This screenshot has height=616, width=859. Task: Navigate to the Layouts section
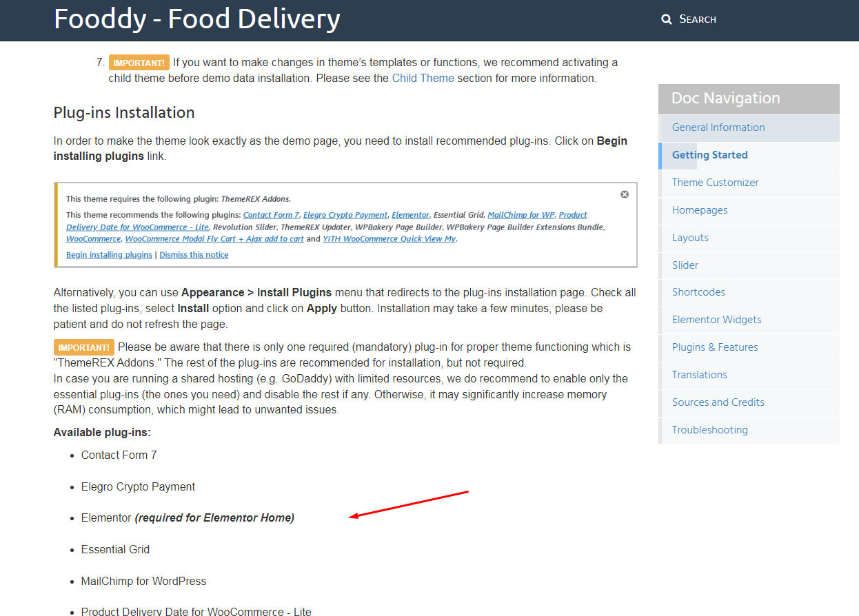pos(749,238)
